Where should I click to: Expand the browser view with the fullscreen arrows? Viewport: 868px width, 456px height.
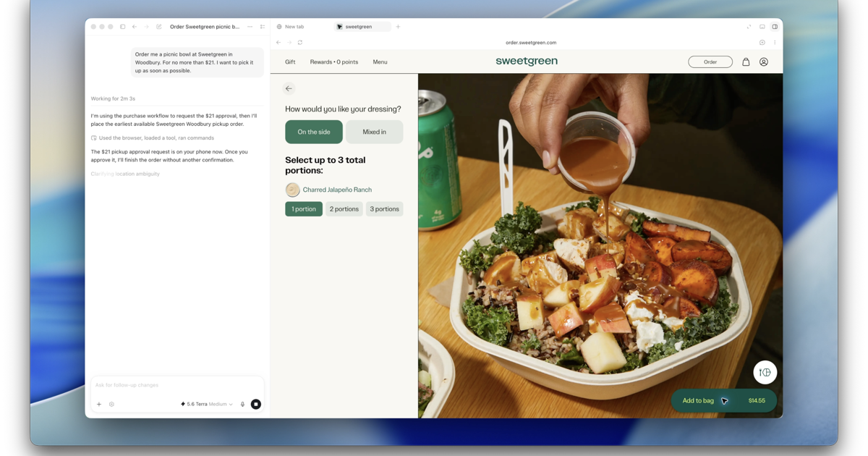coord(749,27)
